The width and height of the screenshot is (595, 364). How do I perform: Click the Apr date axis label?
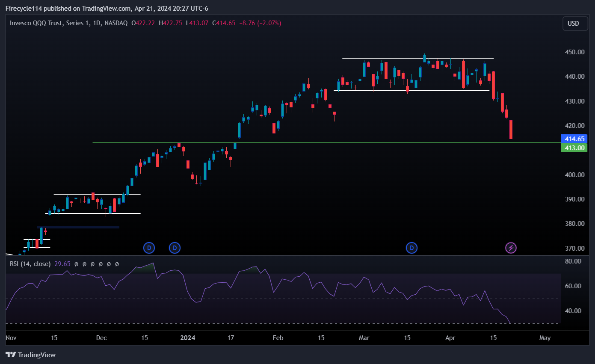(x=450, y=338)
